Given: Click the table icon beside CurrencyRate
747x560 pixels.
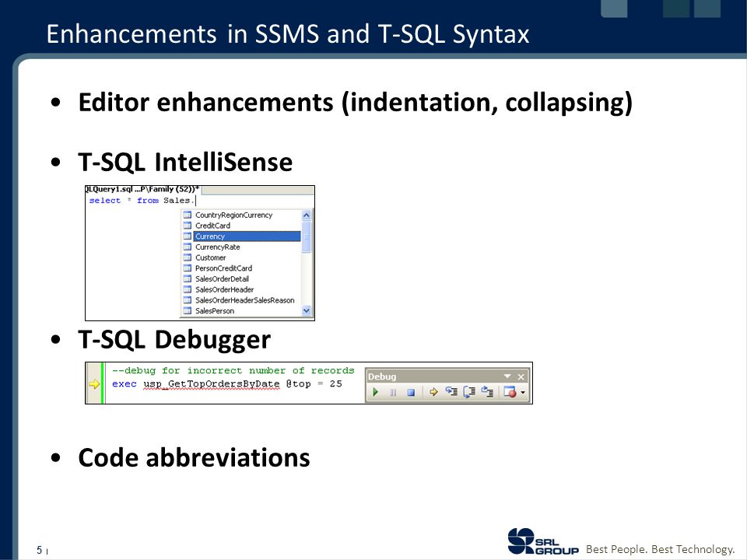Looking at the screenshot, I should tap(188, 247).
